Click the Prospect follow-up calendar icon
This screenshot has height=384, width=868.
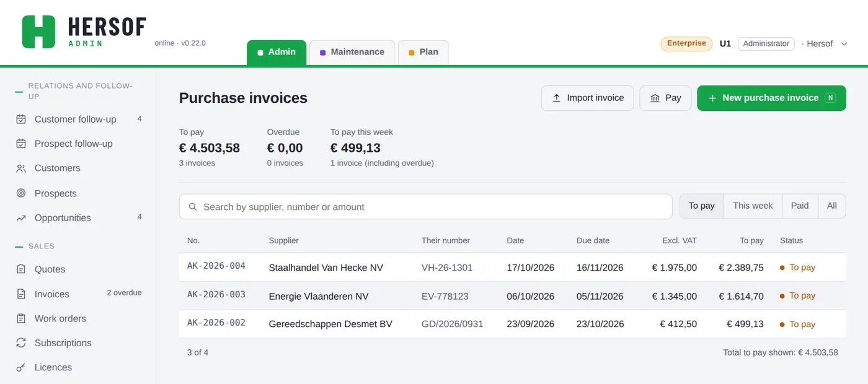(21, 144)
